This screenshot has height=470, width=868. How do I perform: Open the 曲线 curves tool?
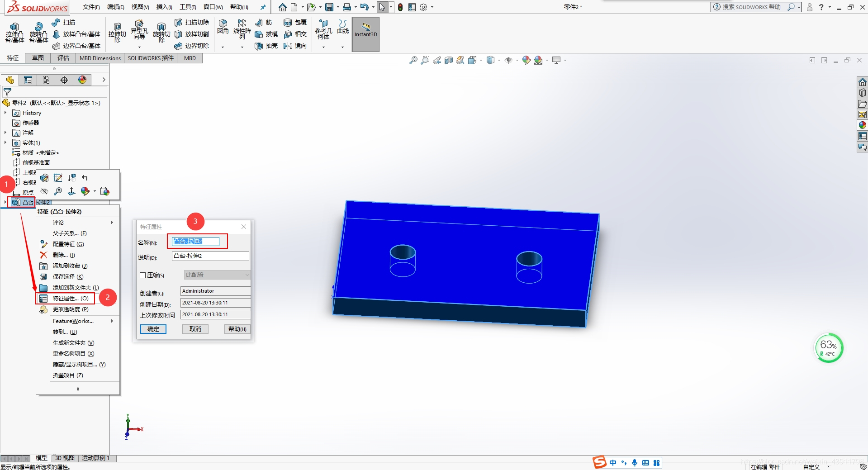click(x=343, y=27)
